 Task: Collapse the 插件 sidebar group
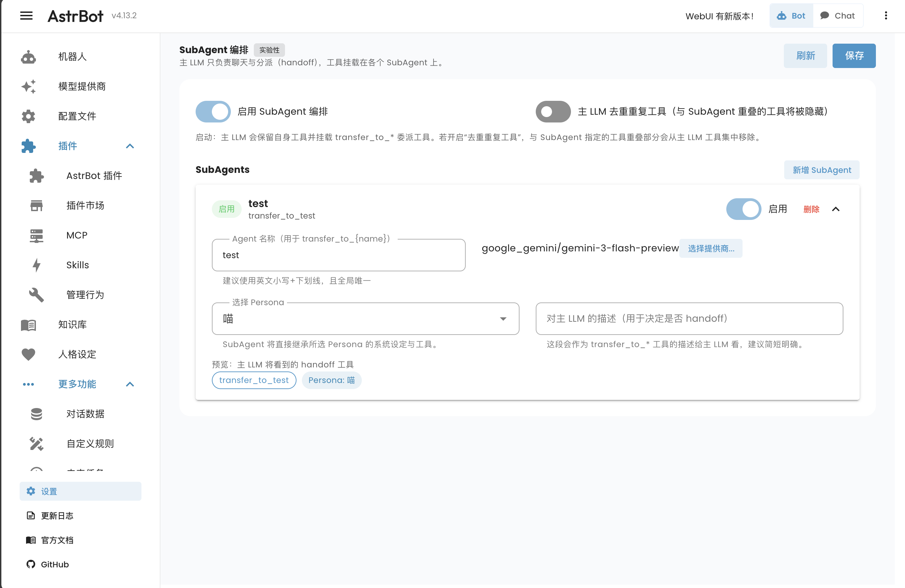(130, 146)
